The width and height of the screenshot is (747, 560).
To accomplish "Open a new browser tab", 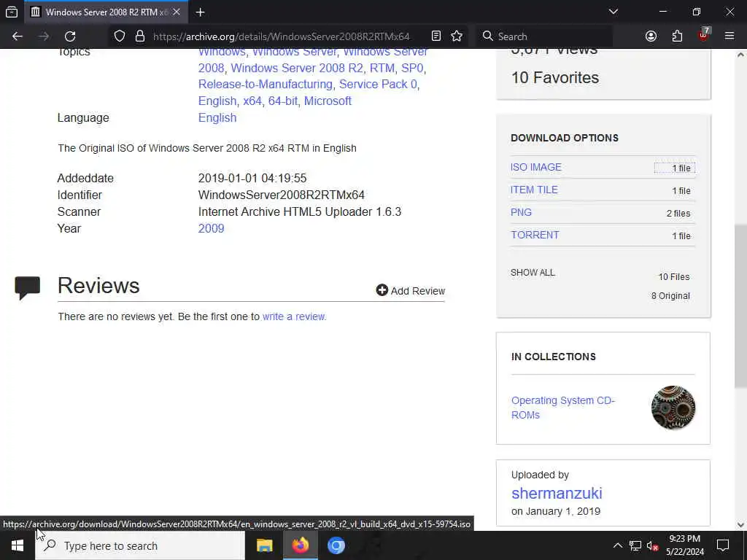I will 200,12.
